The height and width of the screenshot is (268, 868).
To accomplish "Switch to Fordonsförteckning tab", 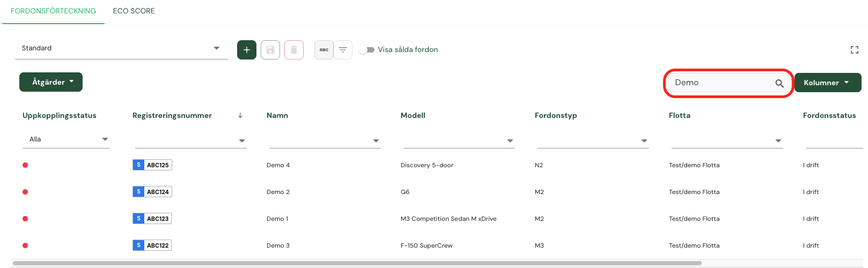I will pyautogui.click(x=53, y=11).
